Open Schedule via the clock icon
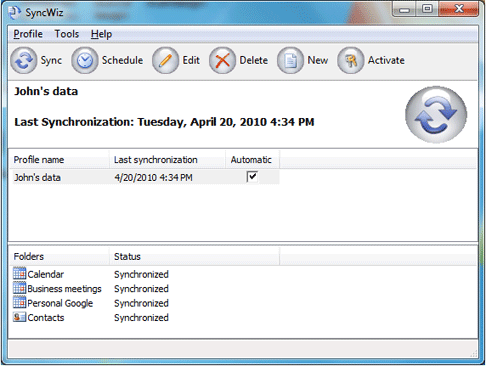 pyautogui.click(x=85, y=60)
